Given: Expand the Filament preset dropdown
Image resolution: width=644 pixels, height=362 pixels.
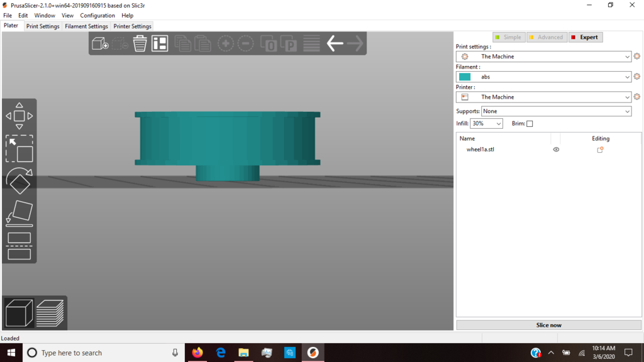Looking at the screenshot, I should 627,77.
